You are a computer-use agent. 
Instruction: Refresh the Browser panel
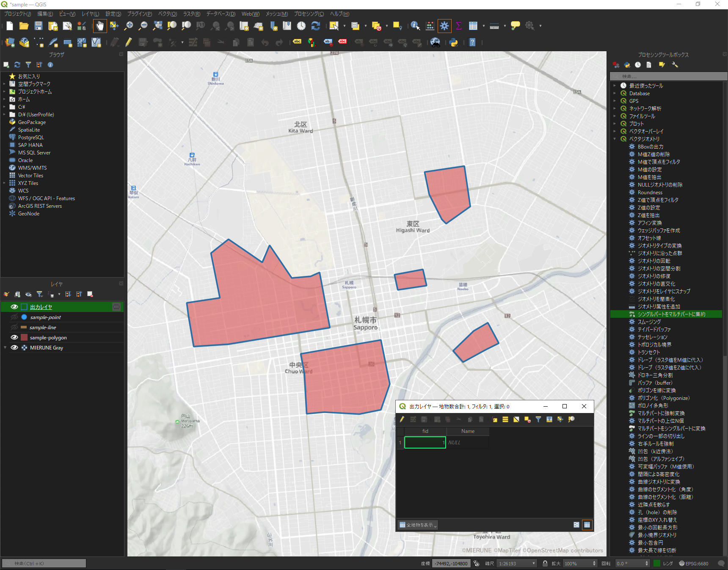[x=17, y=65]
